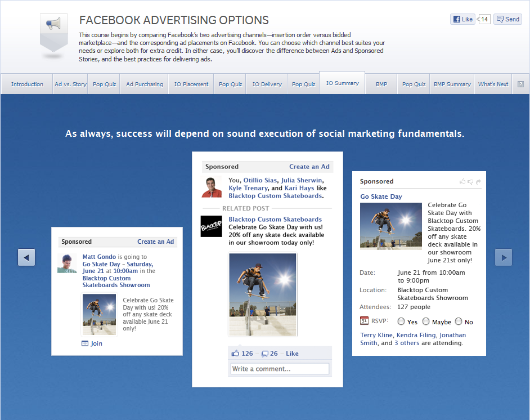Select the IO Summary tab
The height and width of the screenshot is (420, 530).
click(343, 83)
